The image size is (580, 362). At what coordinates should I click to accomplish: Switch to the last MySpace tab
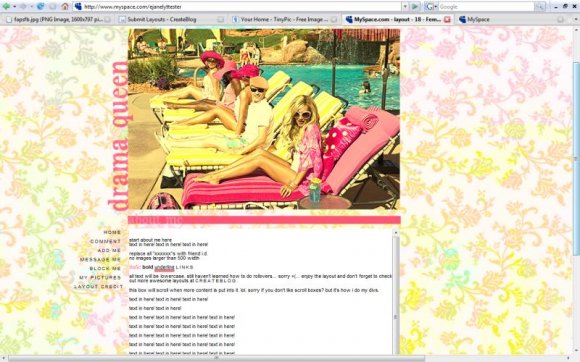[x=511, y=20]
